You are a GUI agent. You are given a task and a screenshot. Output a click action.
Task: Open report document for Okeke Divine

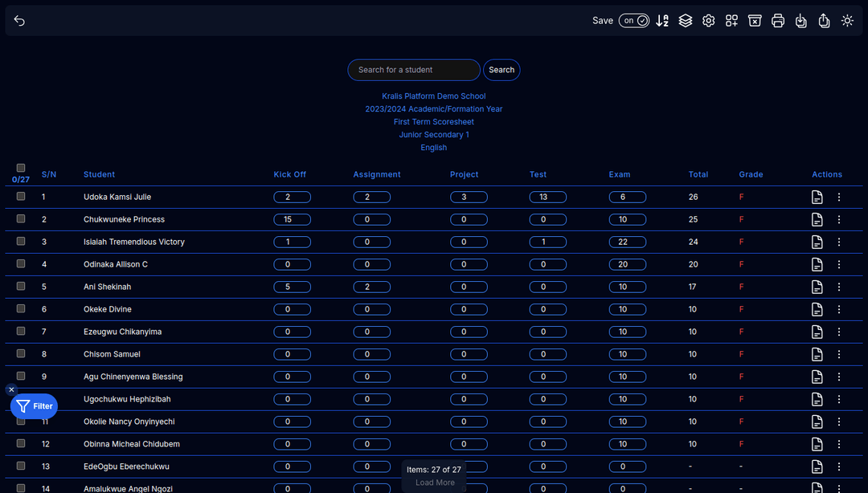[x=817, y=309]
